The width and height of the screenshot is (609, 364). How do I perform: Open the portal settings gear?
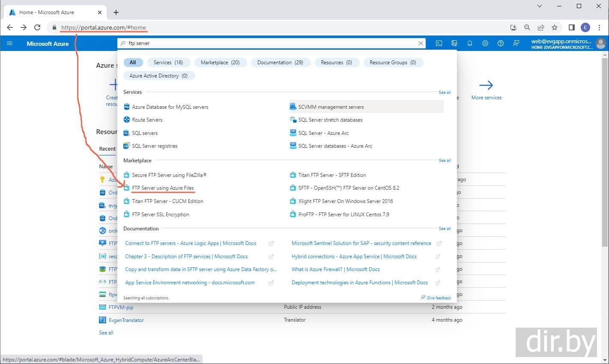pos(485,43)
